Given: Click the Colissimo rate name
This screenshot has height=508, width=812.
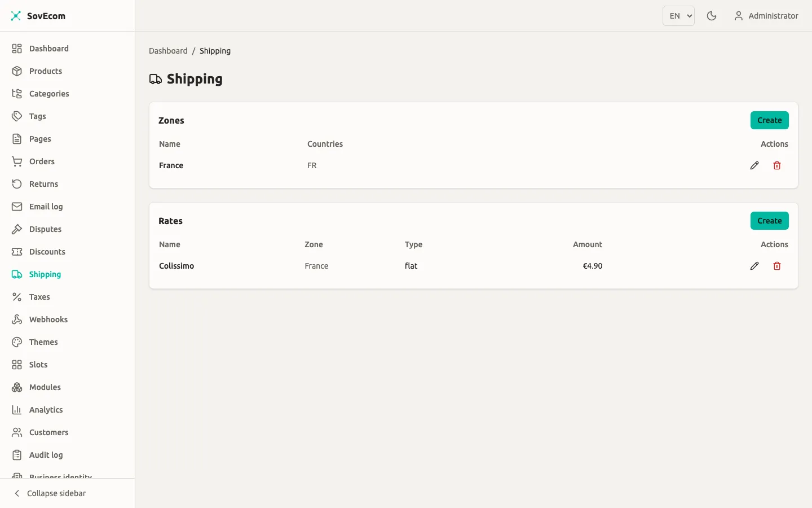Looking at the screenshot, I should [176, 266].
